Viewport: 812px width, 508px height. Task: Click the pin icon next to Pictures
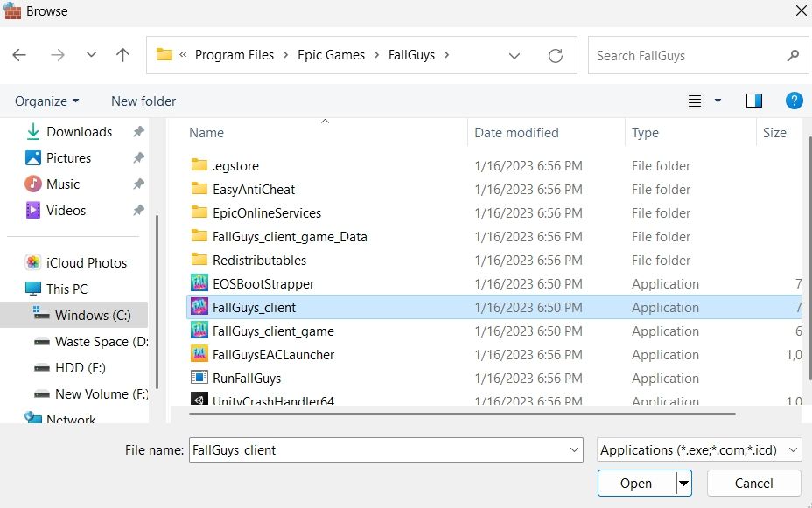[138, 157]
